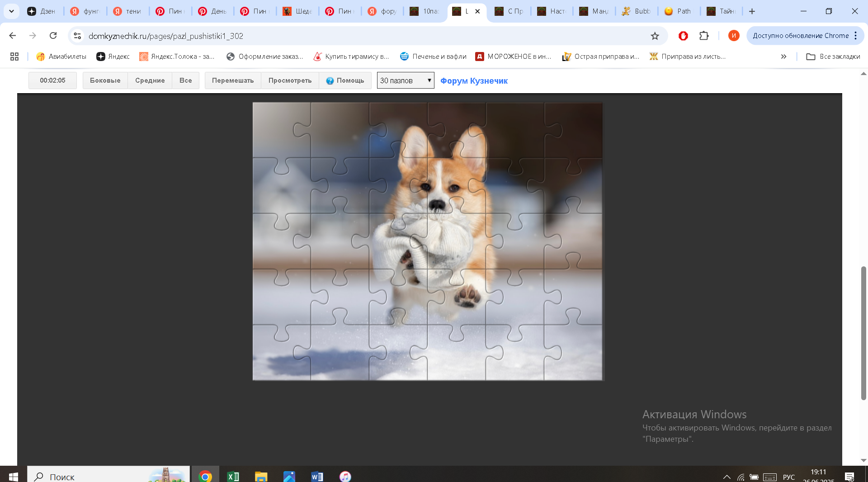
Task: Preview the picture with Просмотреть
Action: (x=290, y=80)
